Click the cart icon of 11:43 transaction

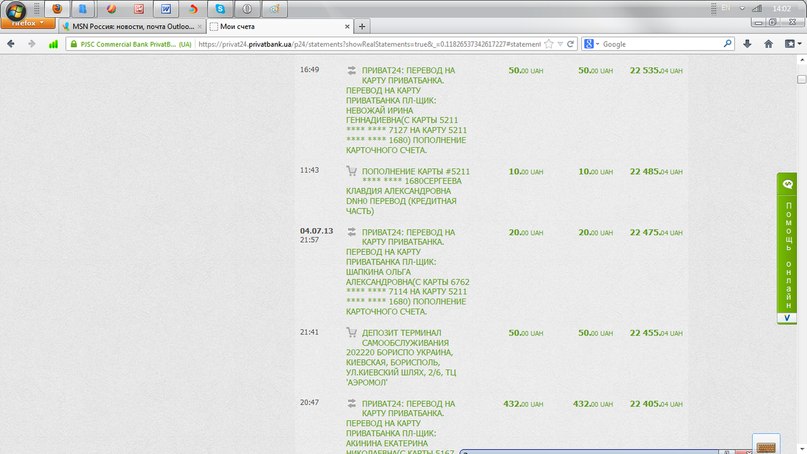(352, 171)
